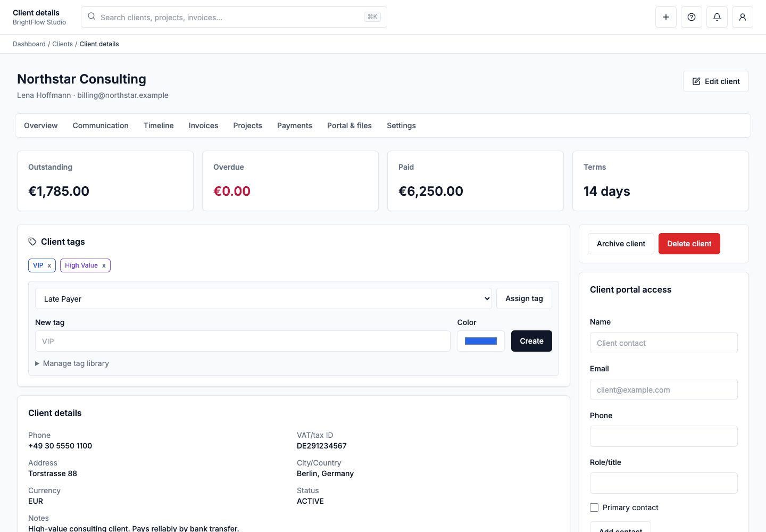Click the Outstanding amount €1,785.00
This screenshot has height=532, width=766.
coord(59,191)
